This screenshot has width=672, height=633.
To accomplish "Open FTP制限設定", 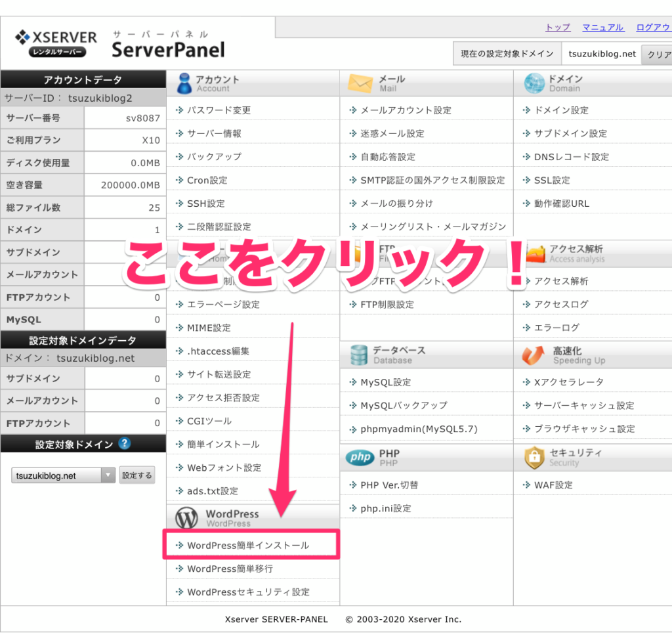I will pyautogui.click(x=387, y=305).
